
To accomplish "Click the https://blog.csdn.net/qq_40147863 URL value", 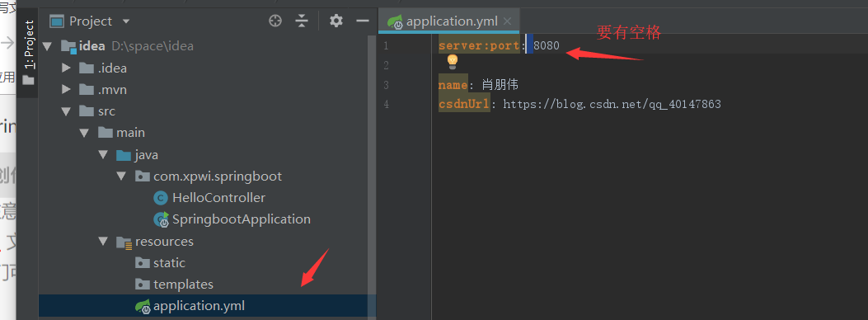I will pyautogui.click(x=612, y=104).
